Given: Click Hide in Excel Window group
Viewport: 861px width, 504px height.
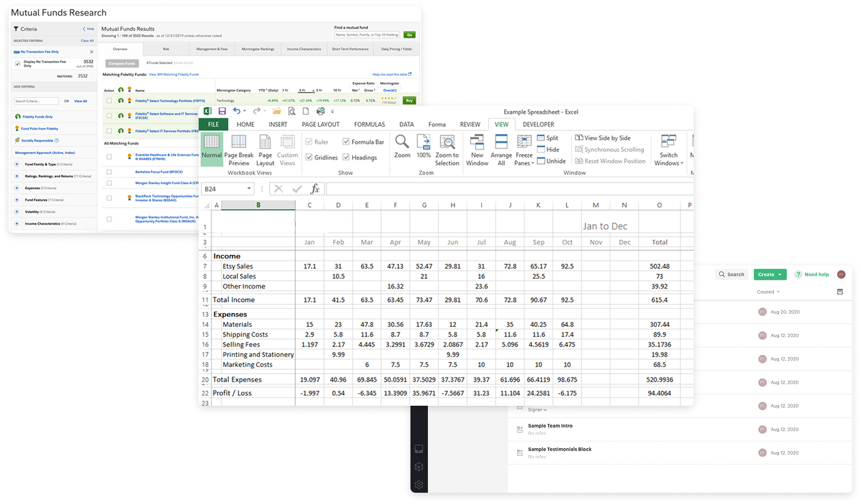Looking at the screenshot, I should [x=548, y=150].
